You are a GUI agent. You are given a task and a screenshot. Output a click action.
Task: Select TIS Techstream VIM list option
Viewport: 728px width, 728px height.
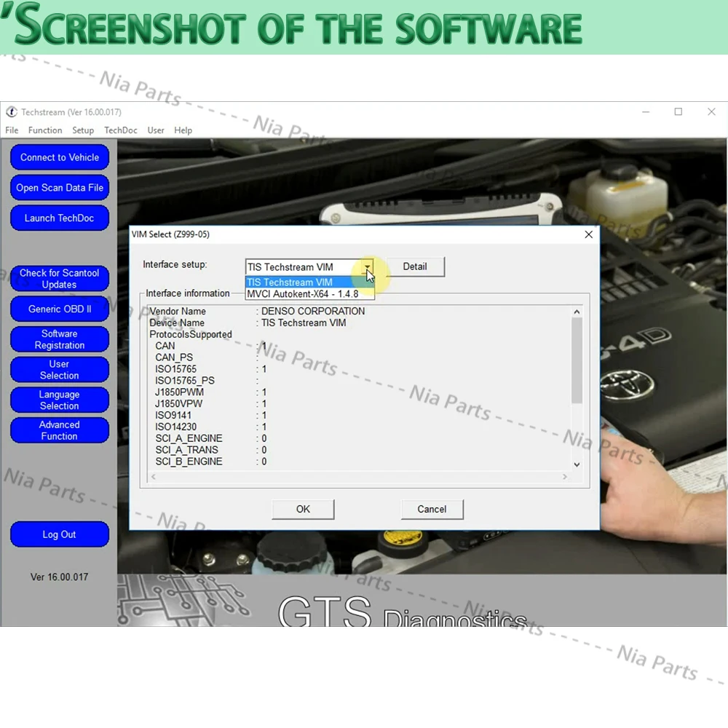(309, 282)
